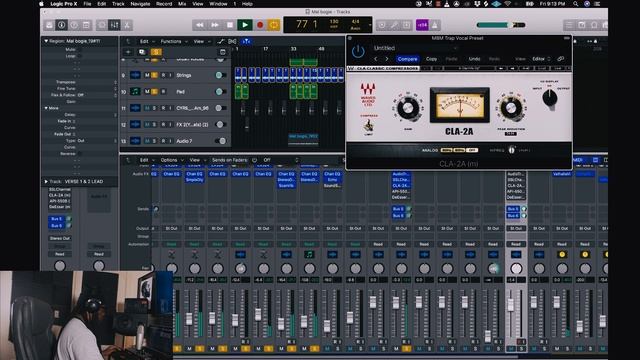The height and width of the screenshot is (360, 640).
Task: Toggle the metronome click button
Action: click(435, 25)
